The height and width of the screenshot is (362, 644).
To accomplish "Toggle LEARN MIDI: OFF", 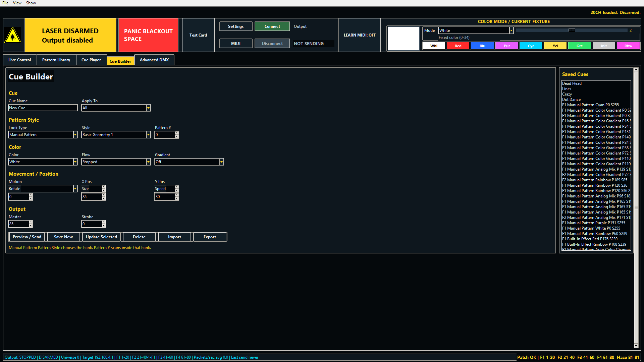I will point(360,35).
